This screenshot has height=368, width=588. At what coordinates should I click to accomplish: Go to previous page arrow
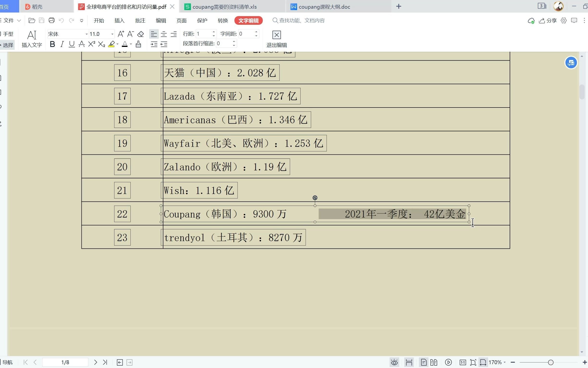point(35,362)
